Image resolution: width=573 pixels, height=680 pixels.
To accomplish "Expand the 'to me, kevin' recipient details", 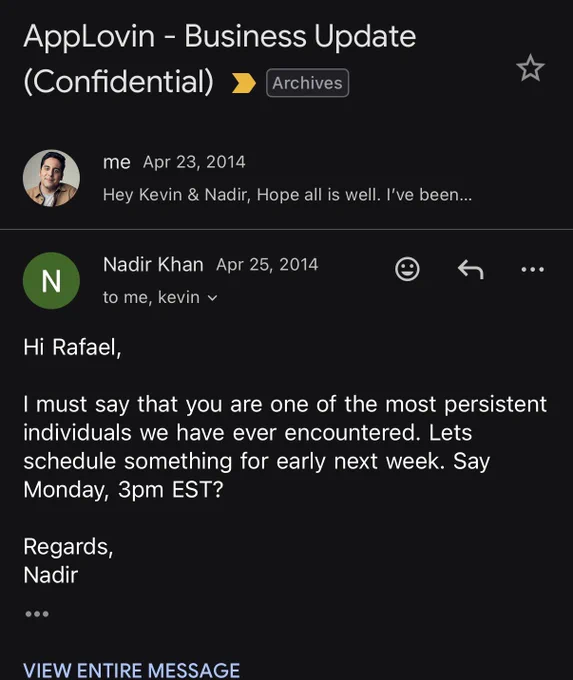I will coord(160,298).
